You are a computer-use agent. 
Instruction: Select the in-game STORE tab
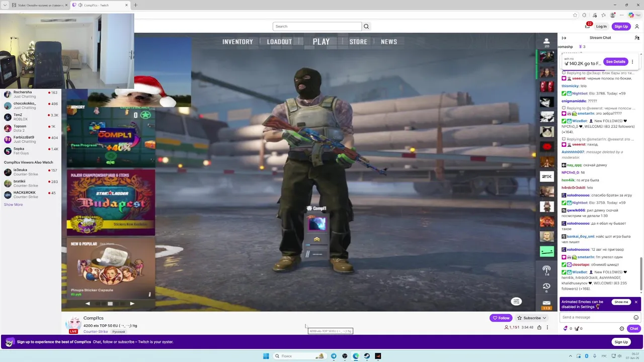(358, 42)
